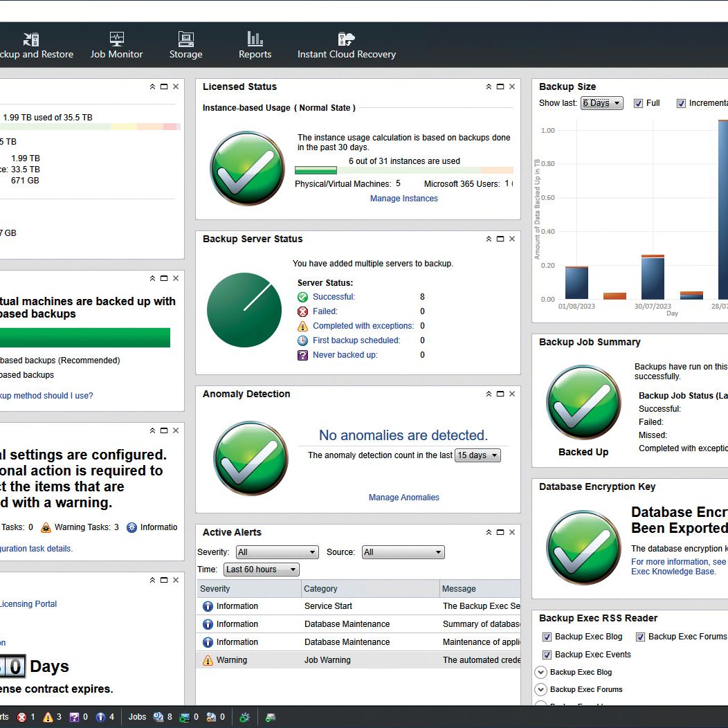Click the Backup Job Summary checkmark icon
The height and width of the screenshot is (728, 728).
[583, 402]
